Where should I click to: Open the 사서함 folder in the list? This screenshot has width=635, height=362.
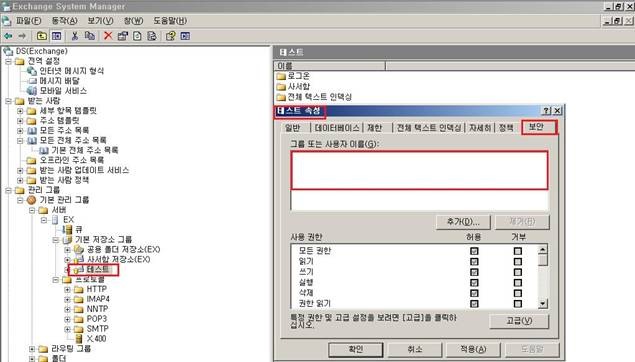[x=298, y=86]
